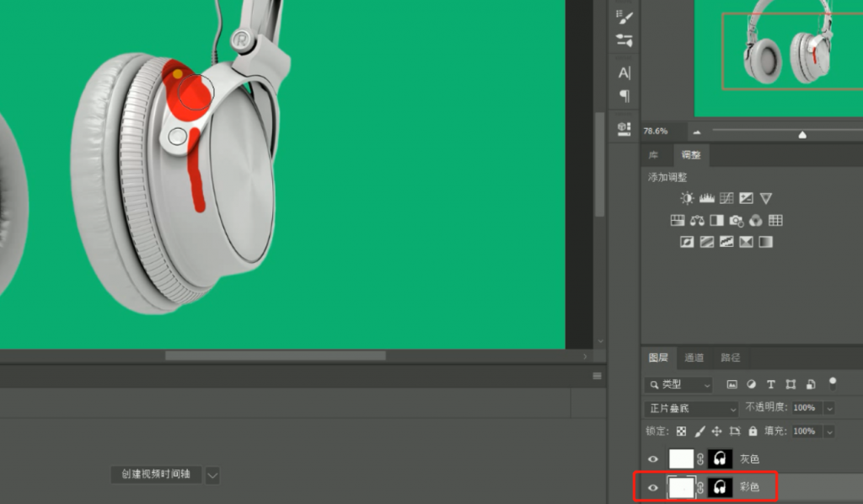Select the 彩色 layer thumbnail
863x504 pixels.
(681, 487)
